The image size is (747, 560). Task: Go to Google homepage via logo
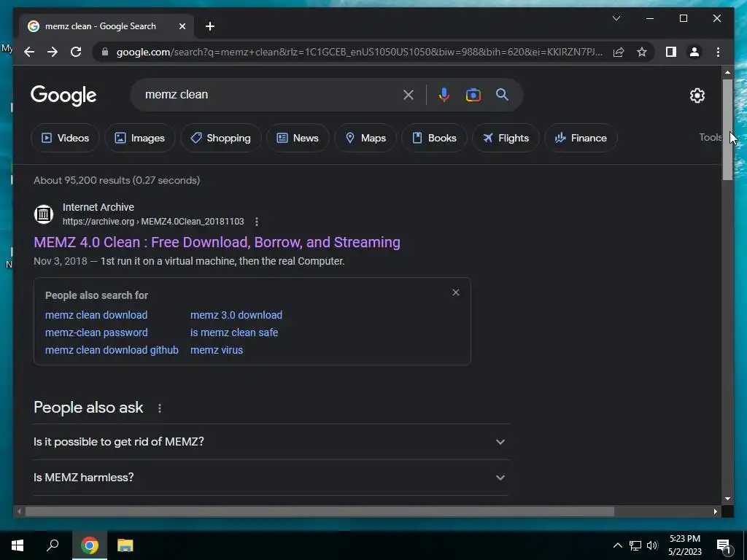(x=63, y=96)
